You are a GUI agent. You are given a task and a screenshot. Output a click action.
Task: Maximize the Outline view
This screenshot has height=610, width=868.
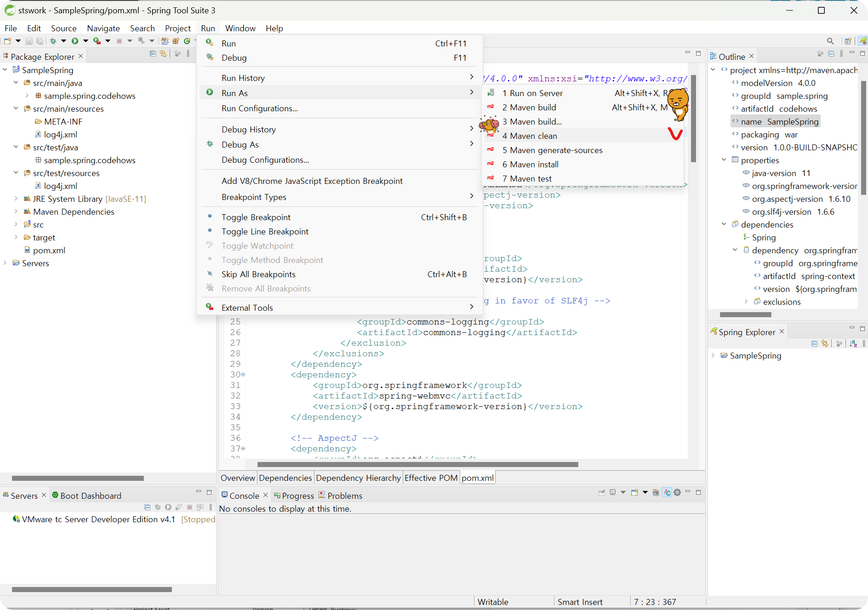tap(862, 53)
